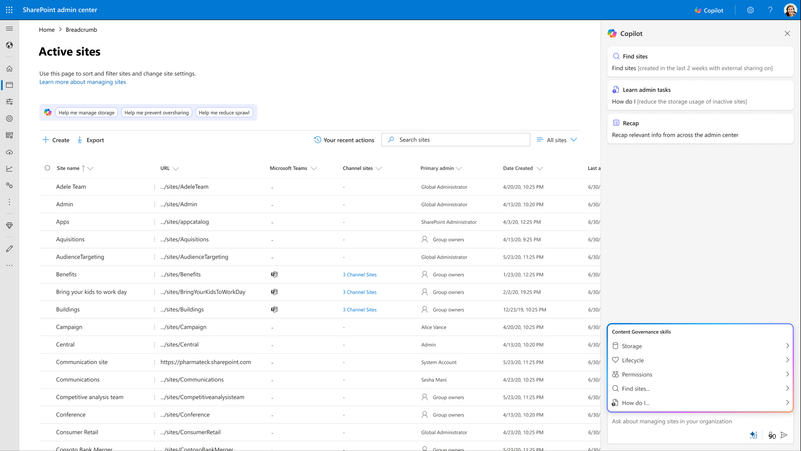The height and width of the screenshot is (451, 801).
Task: Click the Teams icon in Benefits row
Action: coord(274,274)
